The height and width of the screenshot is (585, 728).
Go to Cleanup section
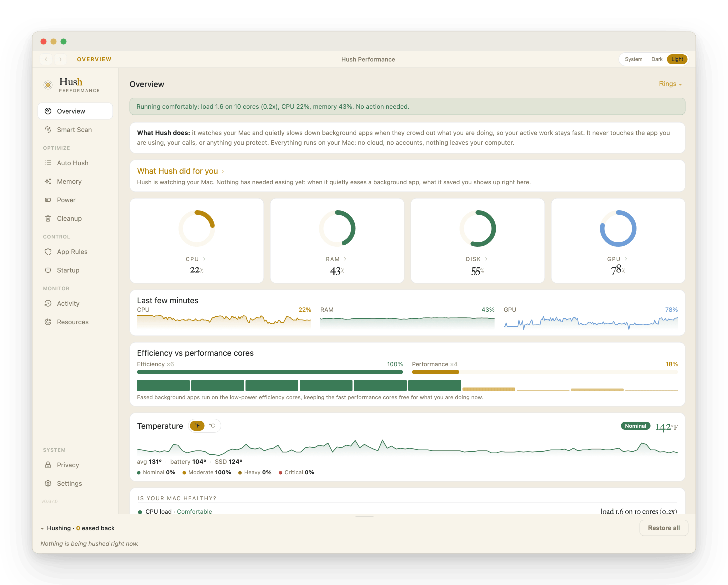point(75,218)
